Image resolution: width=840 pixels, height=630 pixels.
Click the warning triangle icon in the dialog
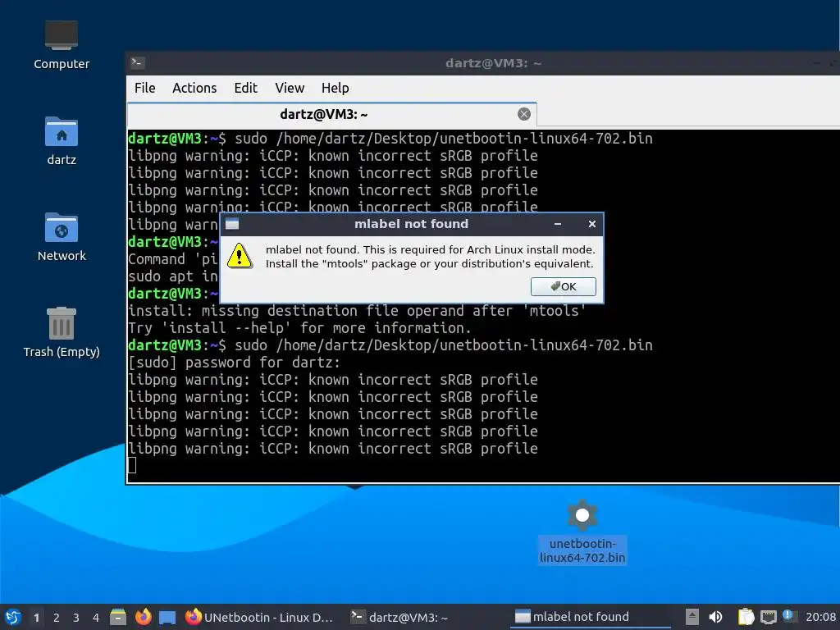[x=239, y=256]
